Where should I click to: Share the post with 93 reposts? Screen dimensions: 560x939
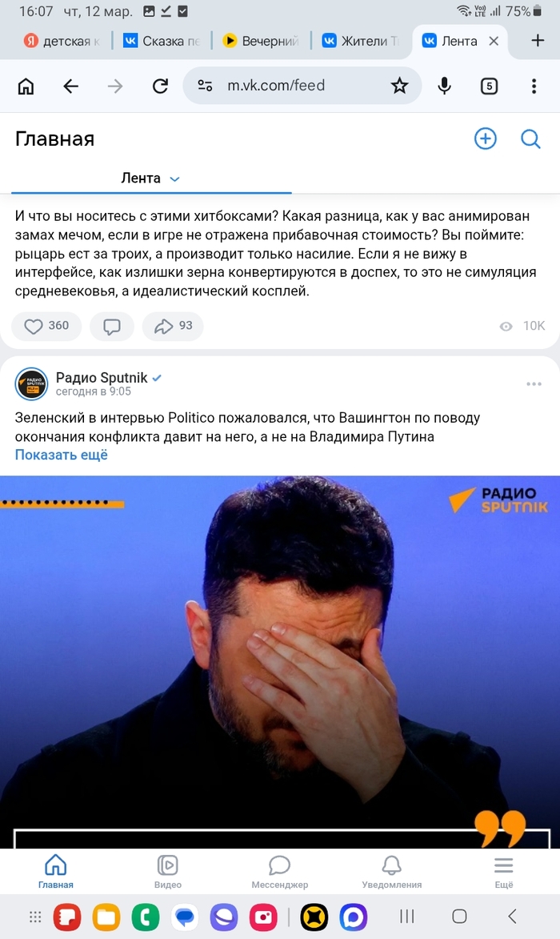(x=173, y=326)
